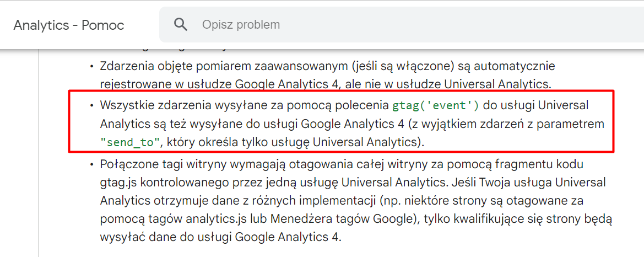Viewport: 644px width, 257px height.
Task: Open the "Analytics - Pomoc" header title
Action: coord(69,25)
